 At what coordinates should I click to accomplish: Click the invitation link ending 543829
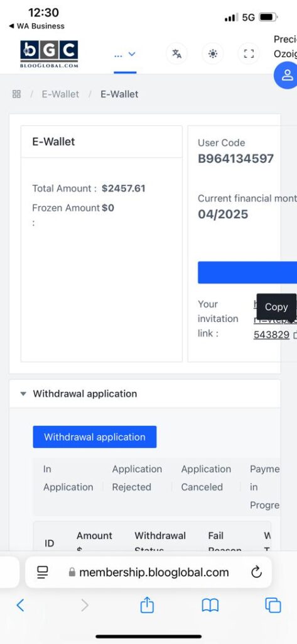[271, 335]
